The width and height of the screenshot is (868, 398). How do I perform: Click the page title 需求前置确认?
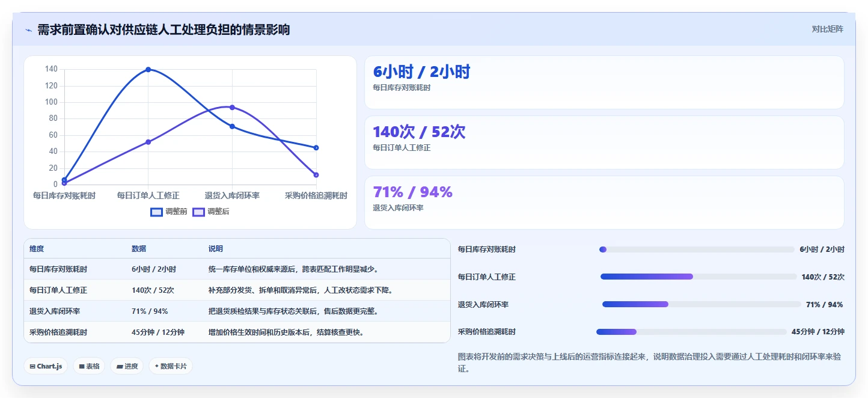(164, 29)
